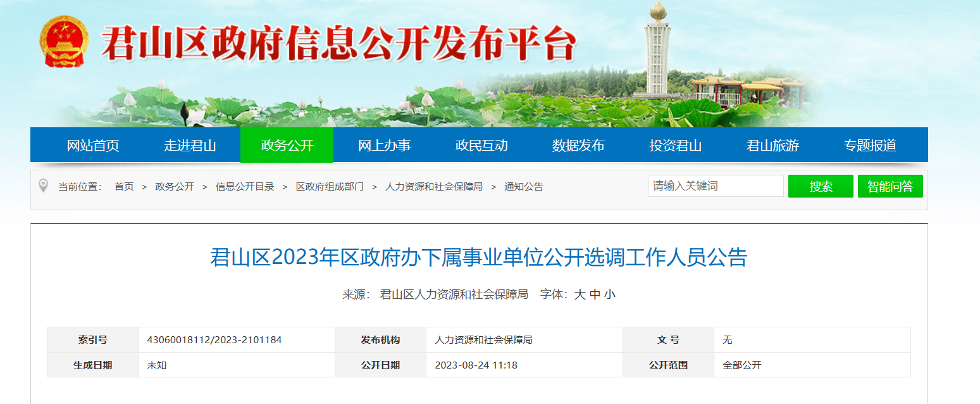Open the 网站首页 menu item
The image size is (980, 404).
pyautogui.click(x=93, y=146)
